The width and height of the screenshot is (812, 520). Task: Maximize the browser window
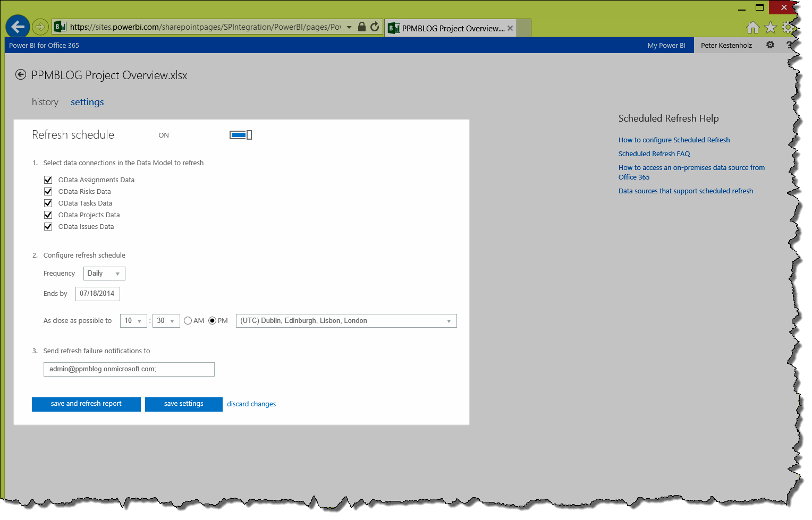pyautogui.click(x=759, y=7)
